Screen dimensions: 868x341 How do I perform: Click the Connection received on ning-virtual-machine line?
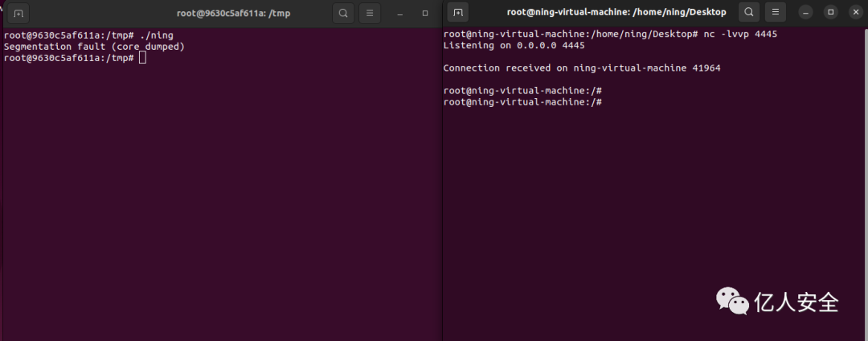point(582,68)
